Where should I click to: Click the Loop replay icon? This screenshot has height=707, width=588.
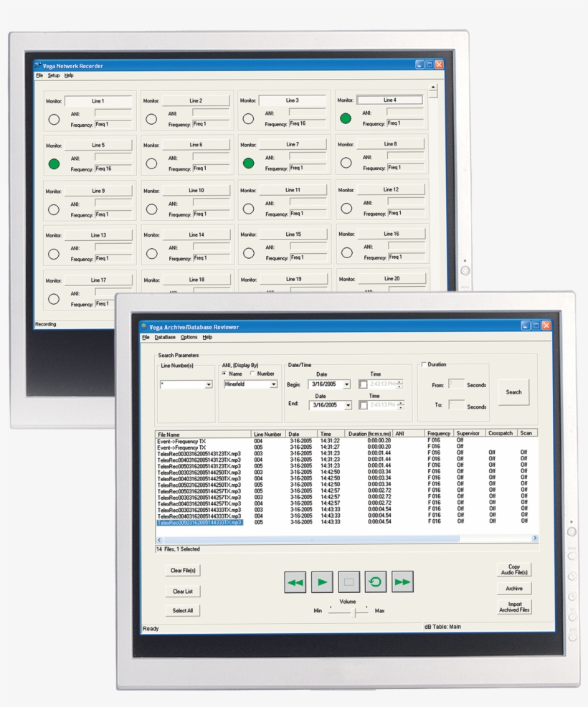(x=376, y=582)
